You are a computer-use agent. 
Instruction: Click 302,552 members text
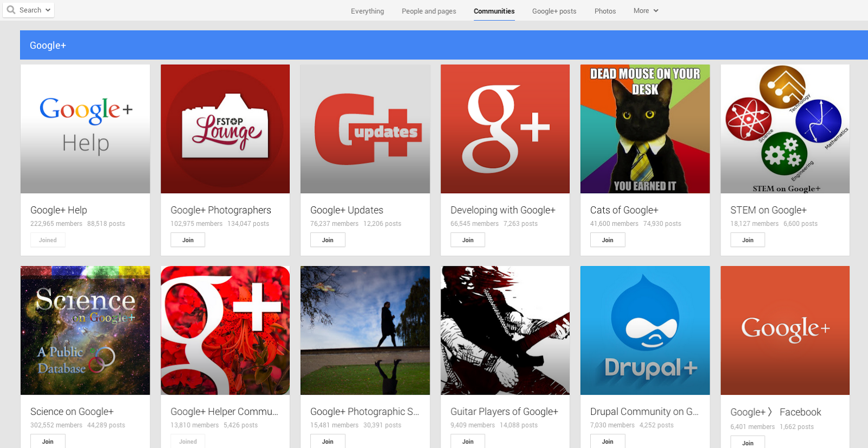[56, 425]
